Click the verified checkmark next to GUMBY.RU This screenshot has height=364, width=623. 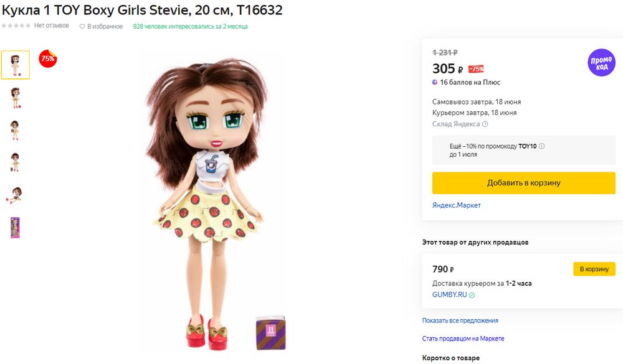(x=472, y=295)
